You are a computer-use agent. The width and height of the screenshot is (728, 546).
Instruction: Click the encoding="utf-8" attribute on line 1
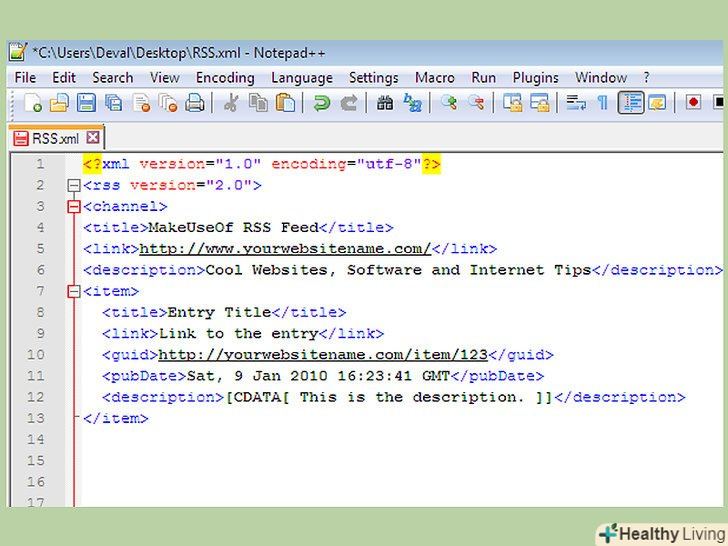point(346,164)
